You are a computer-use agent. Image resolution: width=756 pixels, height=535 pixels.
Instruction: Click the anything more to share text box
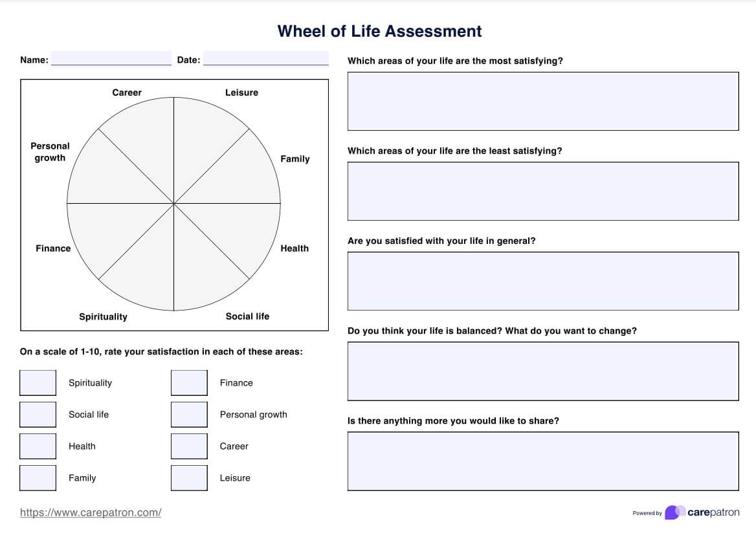click(542, 461)
